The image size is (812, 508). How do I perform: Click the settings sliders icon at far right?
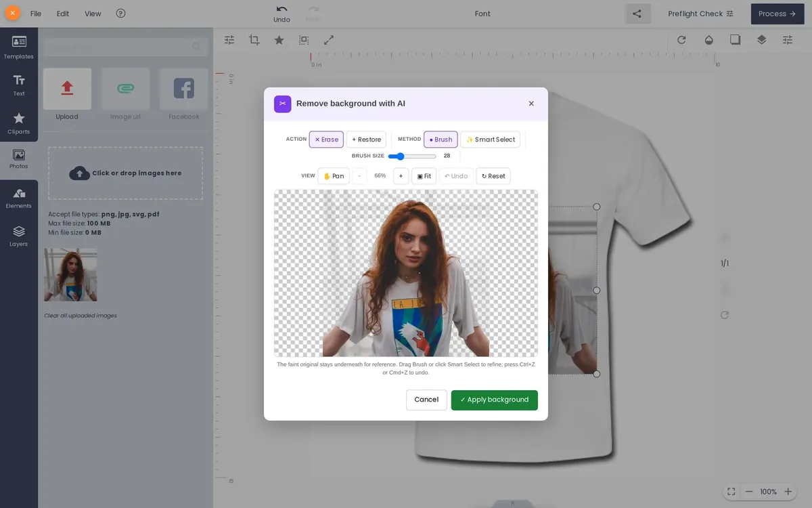pos(788,40)
